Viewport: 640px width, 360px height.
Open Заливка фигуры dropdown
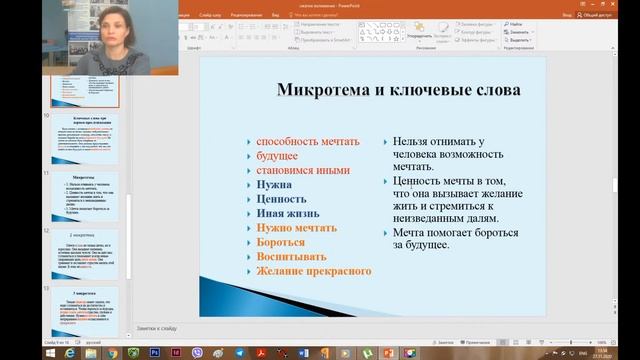[474, 24]
